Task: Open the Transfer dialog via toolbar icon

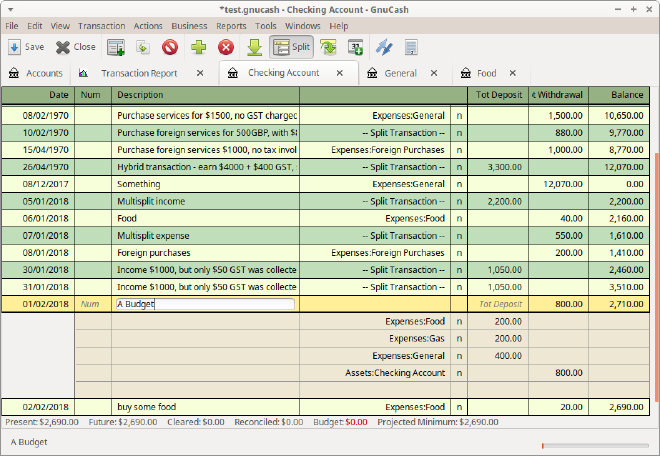Action: click(383, 47)
